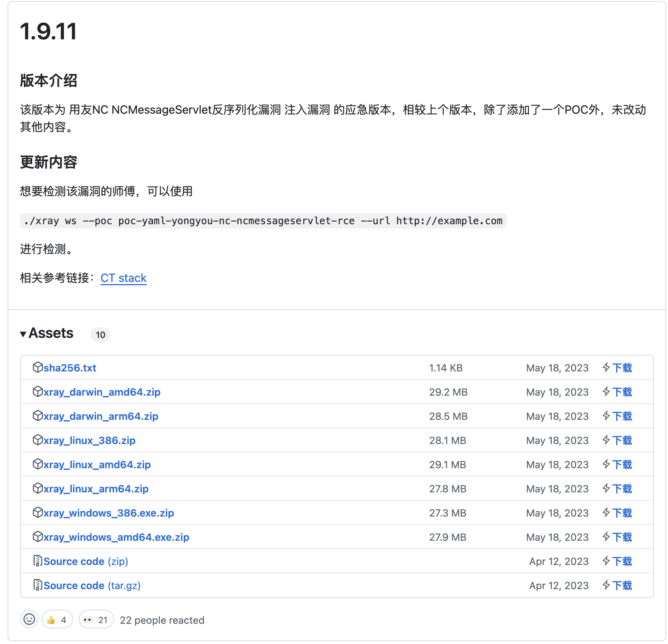Viewport: 668px width, 644px height.
Task: Download Source code (tar.gz) link
Action: pyautogui.click(x=92, y=586)
